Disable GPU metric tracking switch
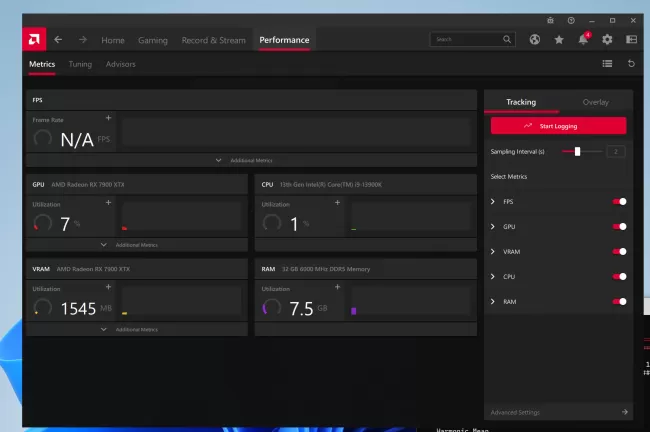The image size is (650, 432). [619, 227]
